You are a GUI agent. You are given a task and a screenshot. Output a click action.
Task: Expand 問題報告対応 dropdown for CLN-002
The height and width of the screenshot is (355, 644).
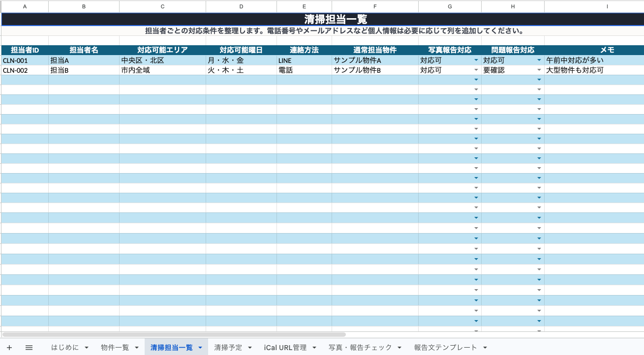point(539,70)
